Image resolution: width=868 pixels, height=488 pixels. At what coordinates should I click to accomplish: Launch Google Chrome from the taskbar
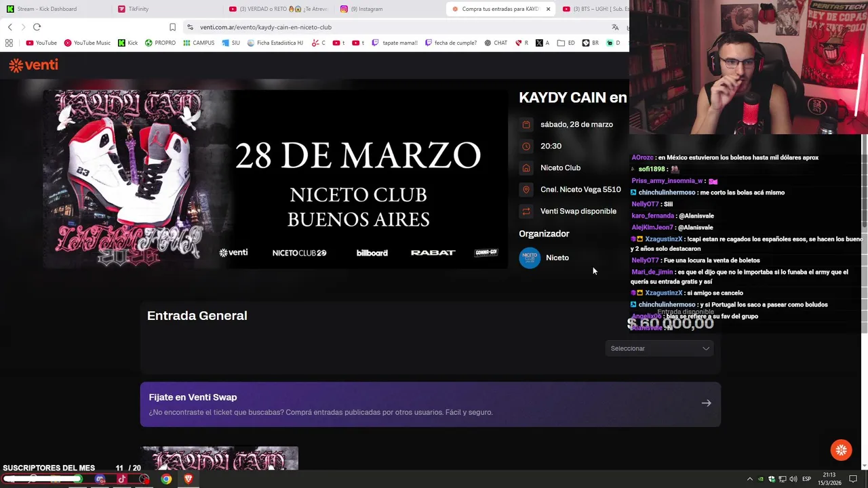pyautogui.click(x=166, y=479)
